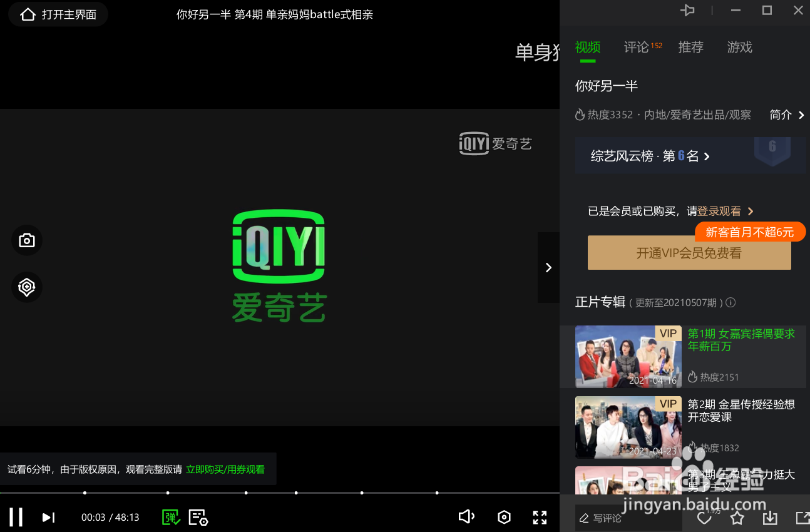Click 立即购买/用券观看 link
The width and height of the screenshot is (810, 532).
tap(225, 469)
